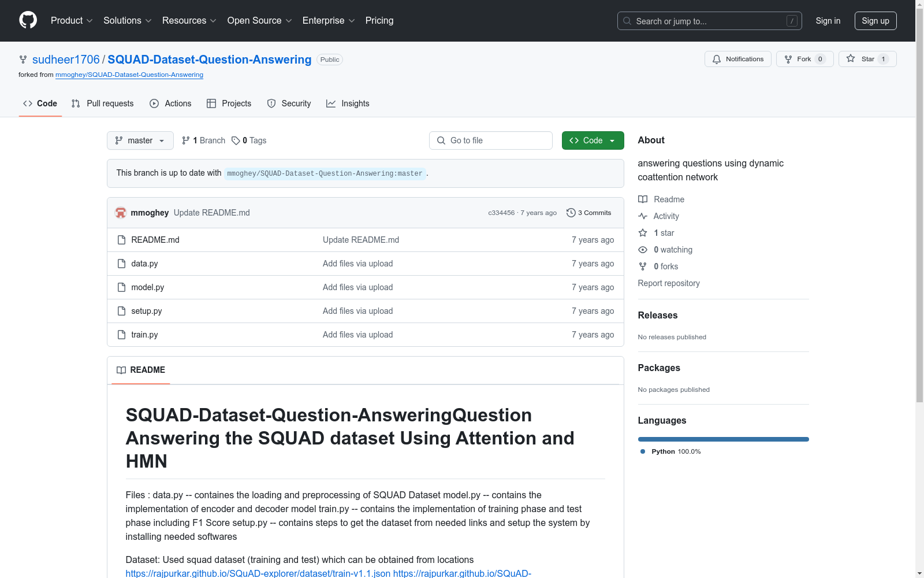Click the mmoghey avatar icon
The width and height of the screenshot is (924, 578).
[x=121, y=213]
